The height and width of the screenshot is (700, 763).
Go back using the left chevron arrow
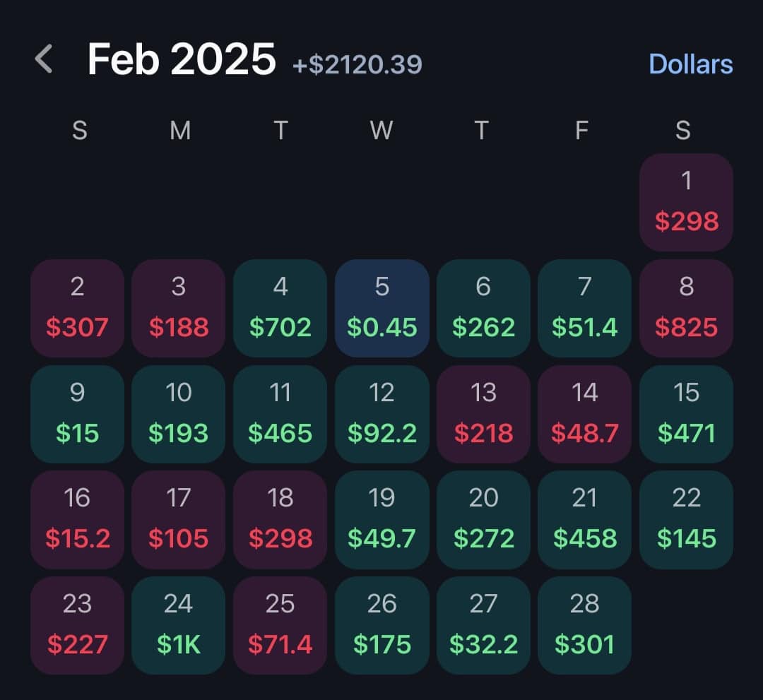pyautogui.click(x=44, y=59)
